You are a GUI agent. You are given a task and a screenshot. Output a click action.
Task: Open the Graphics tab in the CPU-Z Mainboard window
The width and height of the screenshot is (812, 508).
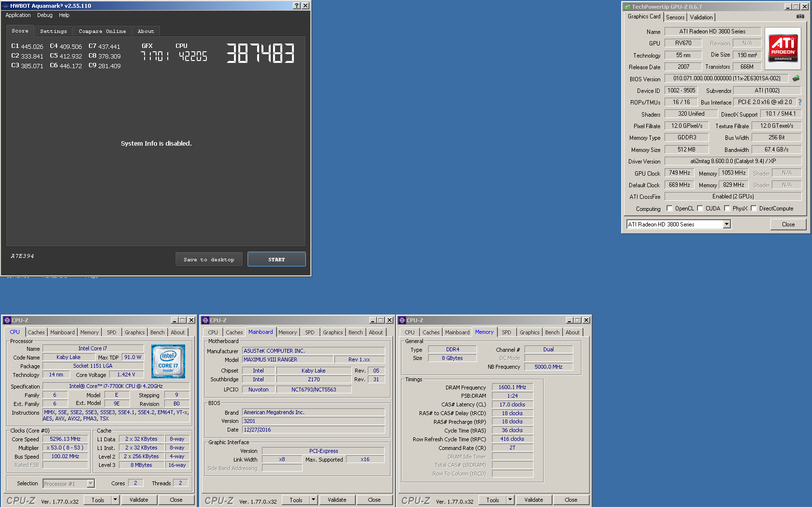333,332
